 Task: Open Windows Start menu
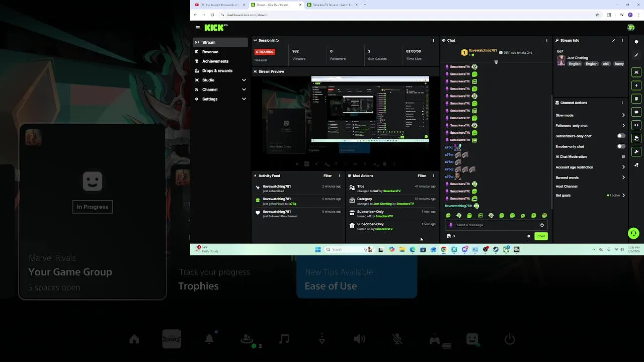point(318,249)
